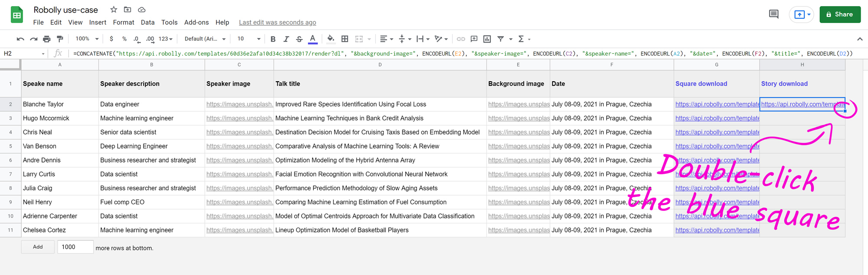Open the text color picker
Viewport: 868px width, 275px height.
(x=312, y=39)
